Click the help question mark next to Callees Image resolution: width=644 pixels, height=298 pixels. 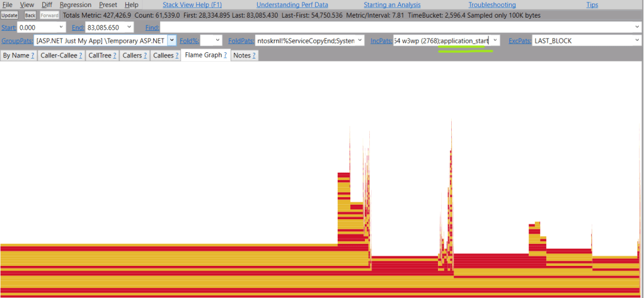point(176,55)
